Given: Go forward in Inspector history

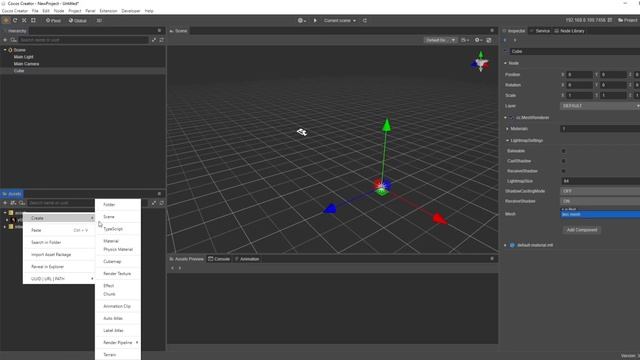Looking at the screenshot, I should [515, 40].
